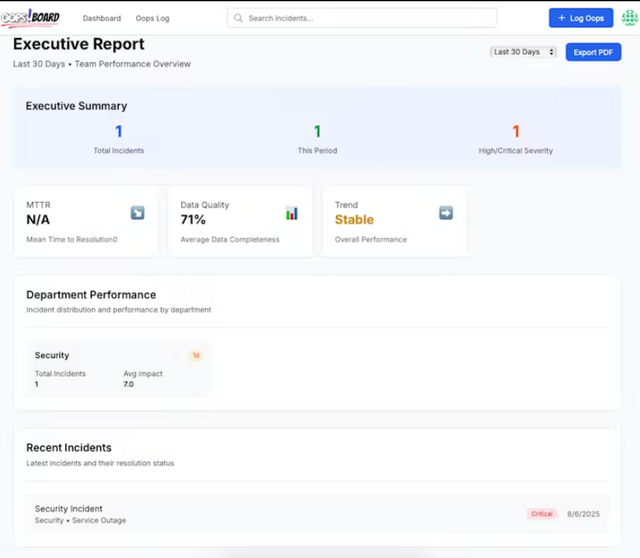Click the OopsBoard logo
The width and height of the screenshot is (640, 558).
pos(30,18)
